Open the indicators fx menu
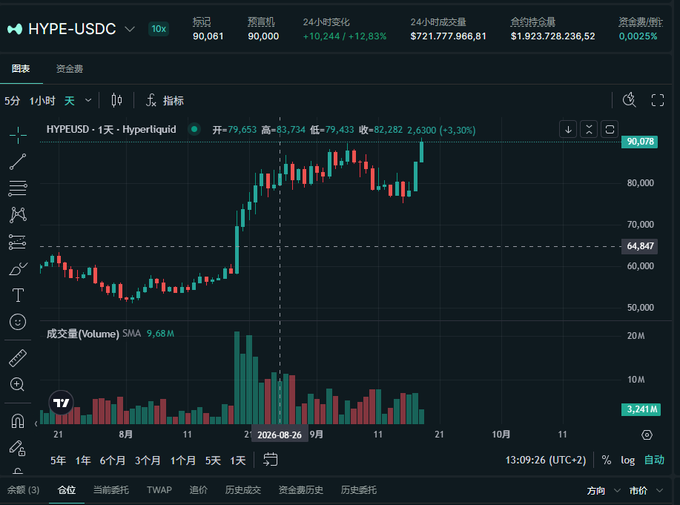 [x=151, y=101]
